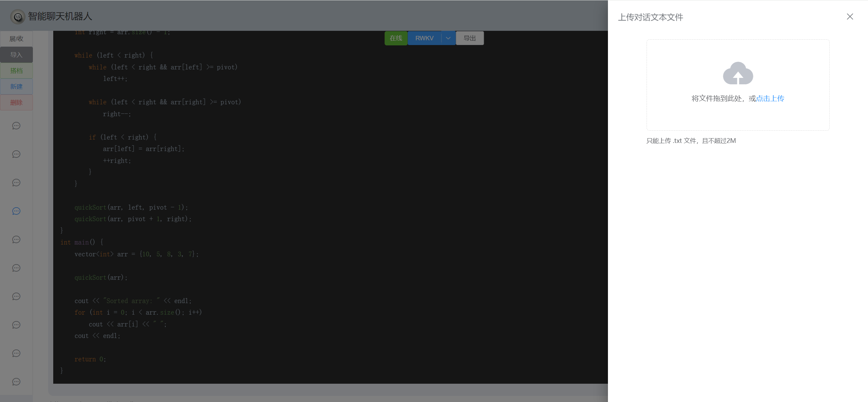Click the 'cout << "Sorted array: "' line
Image resolution: width=868 pixels, height=402 pixels.
coord(133,301)
